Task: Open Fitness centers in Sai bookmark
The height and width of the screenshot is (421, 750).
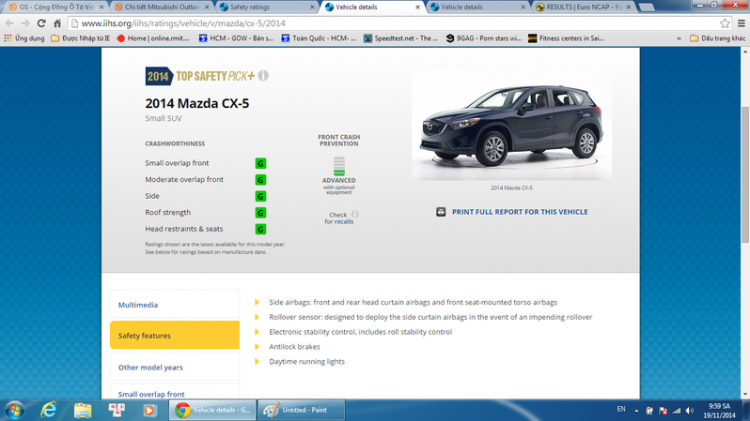Action: pos(566,38)
